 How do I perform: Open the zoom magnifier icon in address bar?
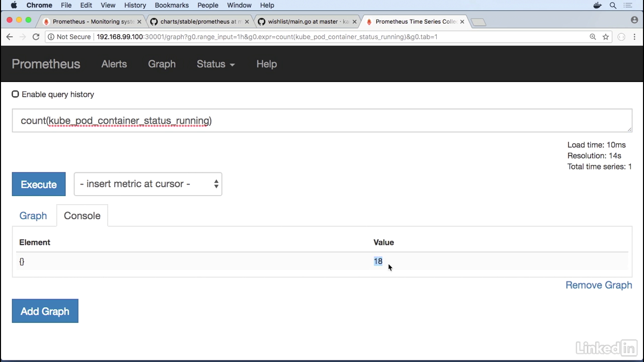tap(593, 37)
